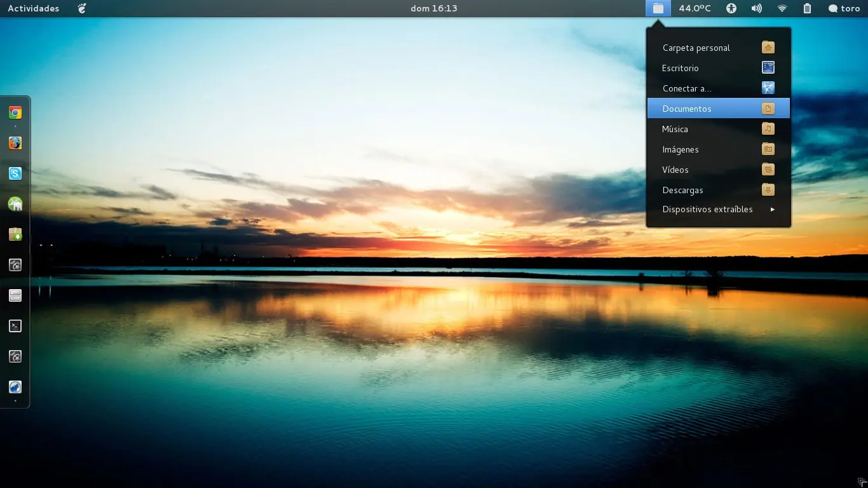
Task: Expand the Dispositivos extraíbles submenu
Action: coord(719,209)
